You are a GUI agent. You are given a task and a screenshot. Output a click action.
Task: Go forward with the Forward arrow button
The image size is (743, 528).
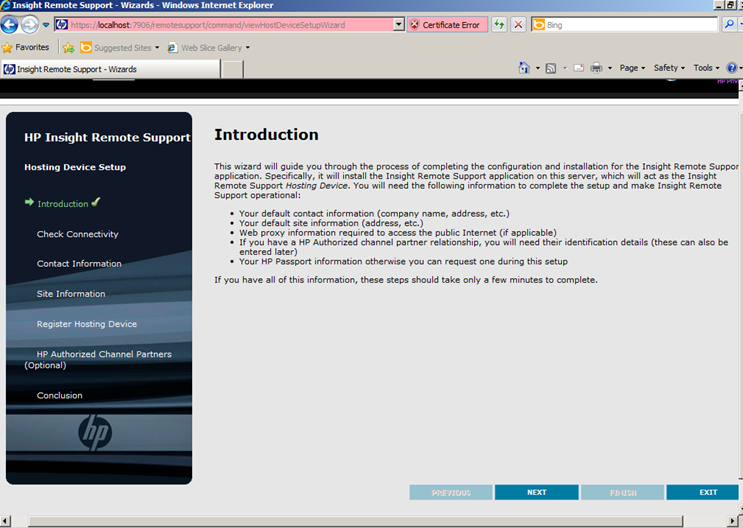(x=29, y=25)
